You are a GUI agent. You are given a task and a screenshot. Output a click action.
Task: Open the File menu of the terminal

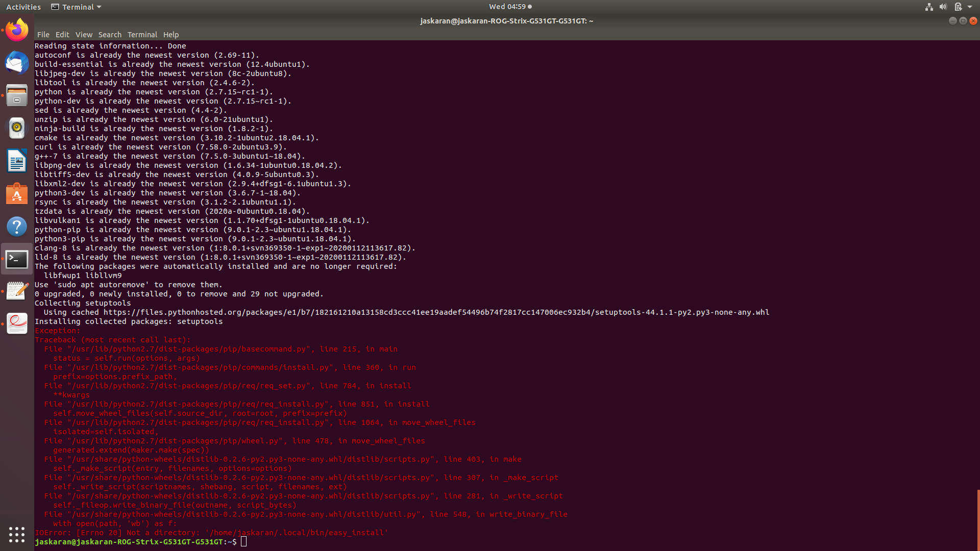[x=43, y=34]
